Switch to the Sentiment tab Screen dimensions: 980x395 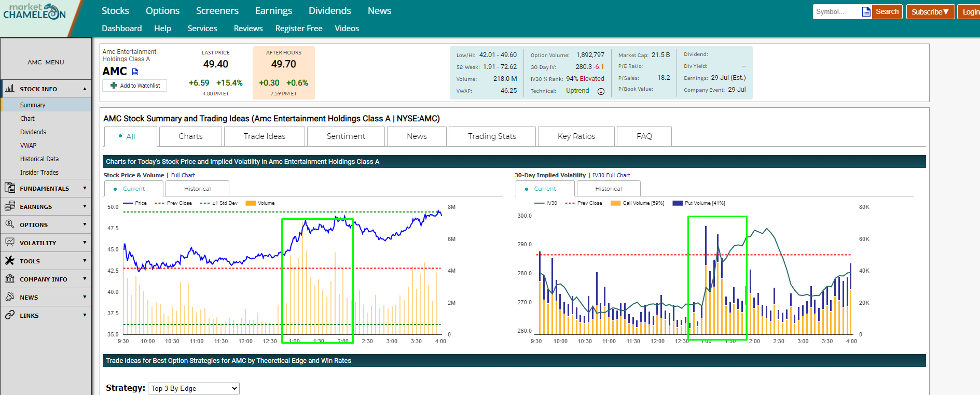[x=346, y=136]
